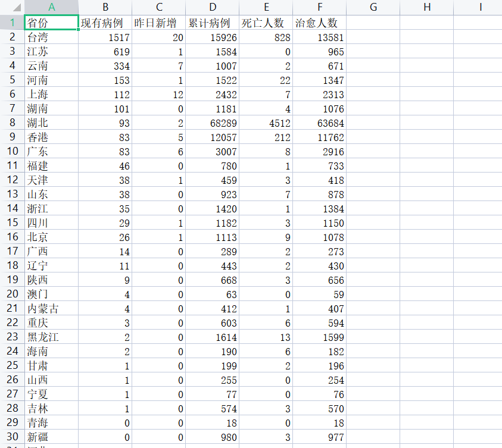Select the 天津 cell
The width and height of the screenshot is (502, 448).
click(x=52, y=180)
